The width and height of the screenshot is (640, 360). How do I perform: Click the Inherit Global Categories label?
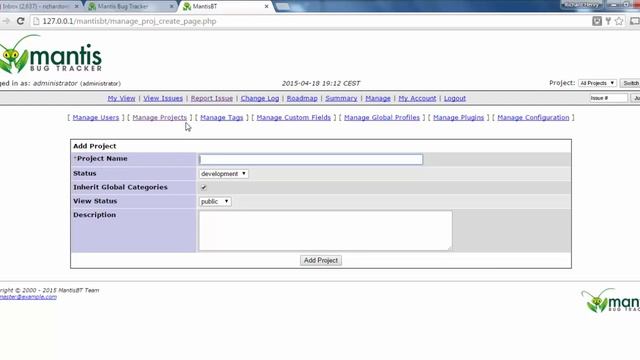[120, 187]
